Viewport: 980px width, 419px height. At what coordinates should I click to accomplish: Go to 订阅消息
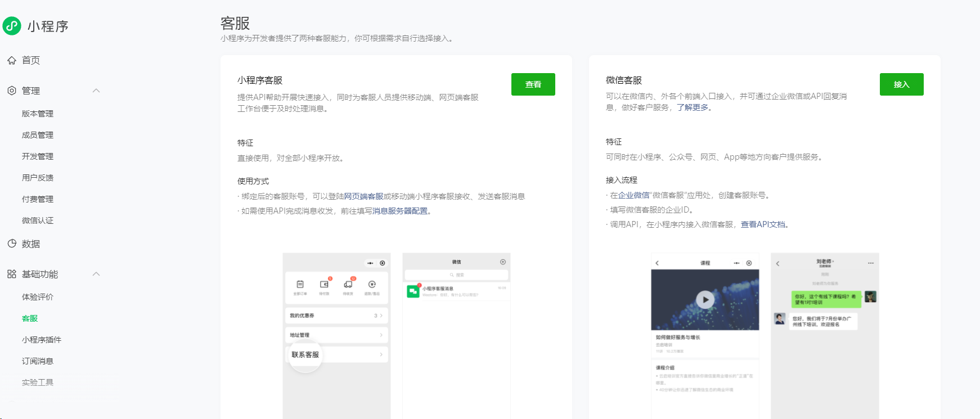[38, 361]
